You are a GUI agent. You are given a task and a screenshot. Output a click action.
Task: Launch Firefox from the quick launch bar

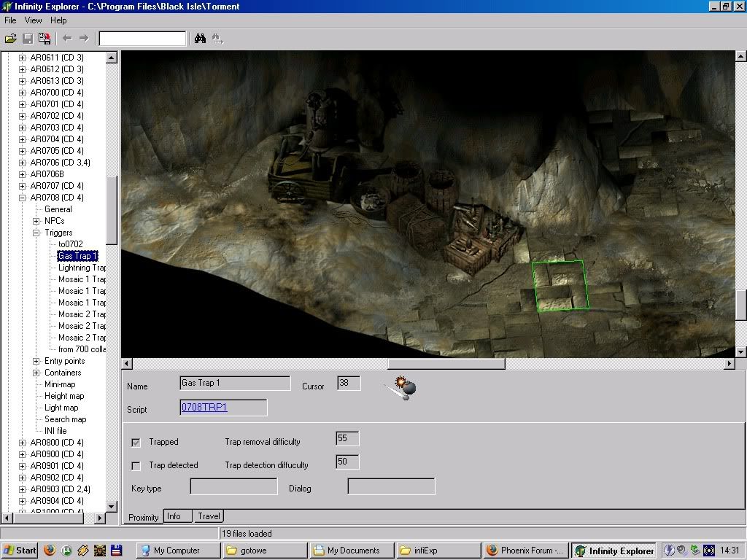point(50,550)
